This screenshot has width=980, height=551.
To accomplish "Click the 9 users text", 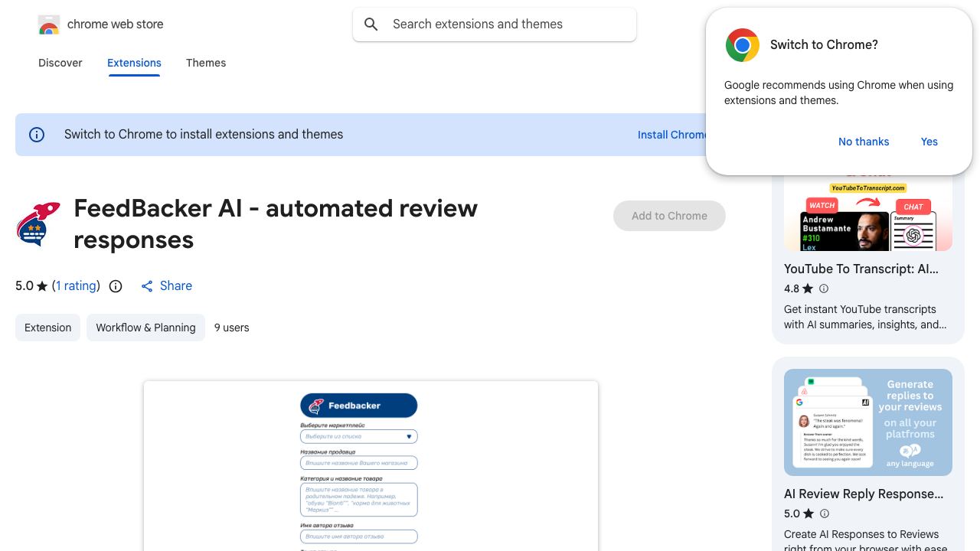I will pos(232,328).
